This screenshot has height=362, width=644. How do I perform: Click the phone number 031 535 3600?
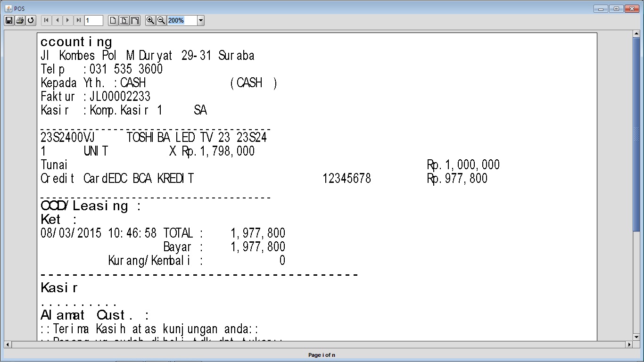click(x=126, y=69)
